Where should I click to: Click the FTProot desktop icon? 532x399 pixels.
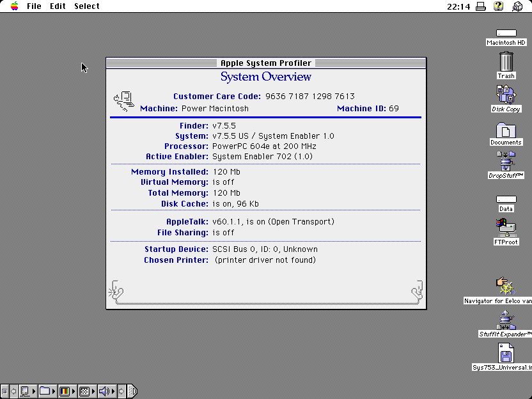click(506, 227)
